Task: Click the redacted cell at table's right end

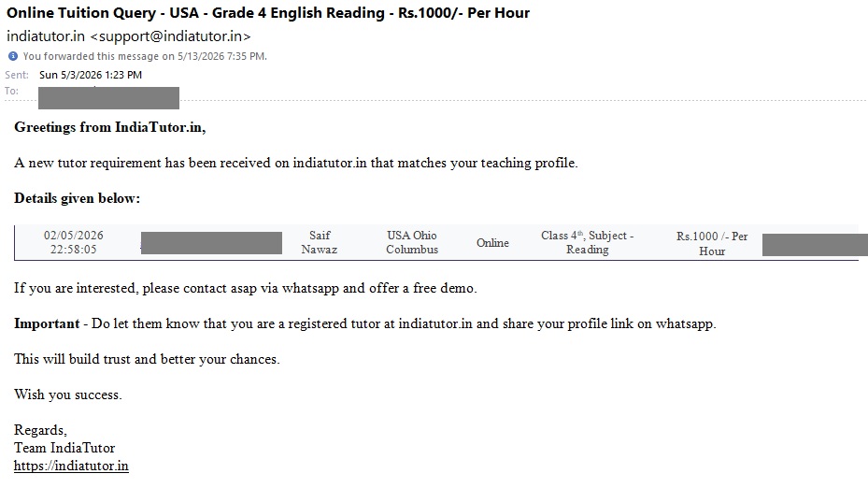Action: (815, 245)
